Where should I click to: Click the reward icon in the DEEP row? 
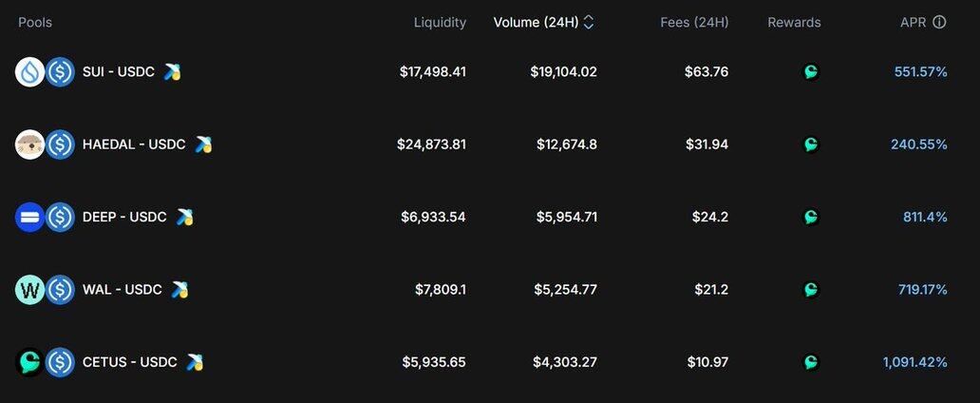pos(811,217)
